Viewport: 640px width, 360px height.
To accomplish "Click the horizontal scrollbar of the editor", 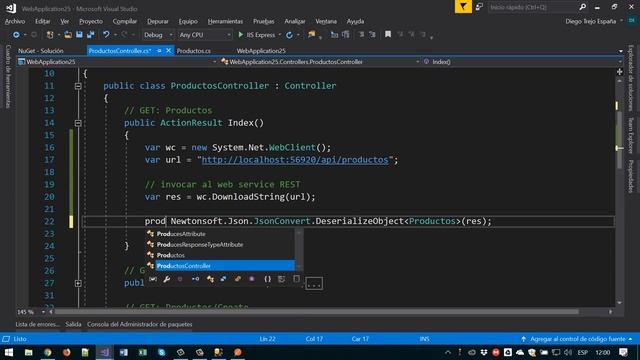I will [x=317, y=312].
